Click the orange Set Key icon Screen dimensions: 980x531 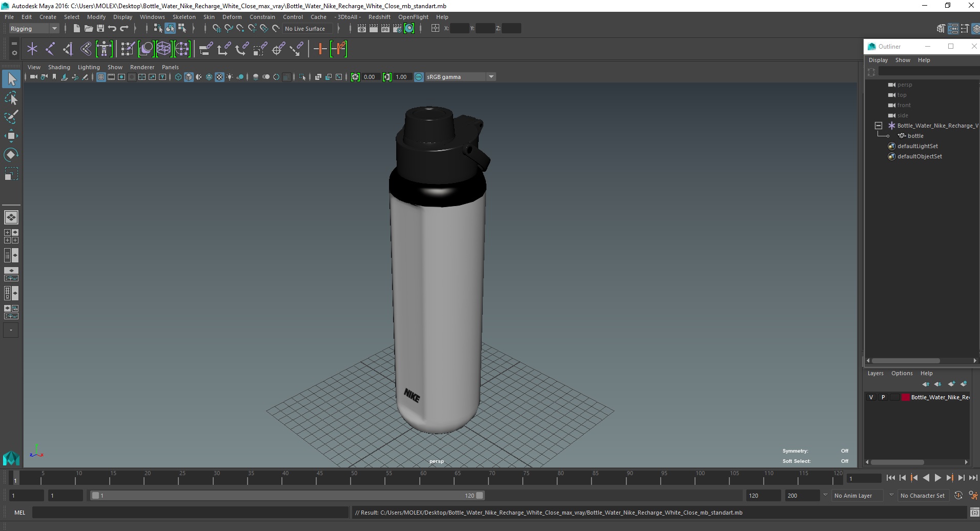click(320, 49)
